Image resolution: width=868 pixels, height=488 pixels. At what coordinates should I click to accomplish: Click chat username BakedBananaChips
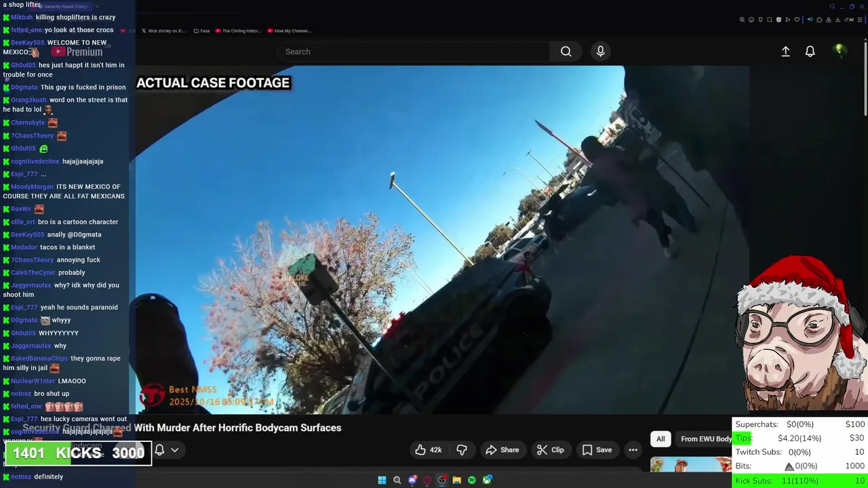point(39,359)
